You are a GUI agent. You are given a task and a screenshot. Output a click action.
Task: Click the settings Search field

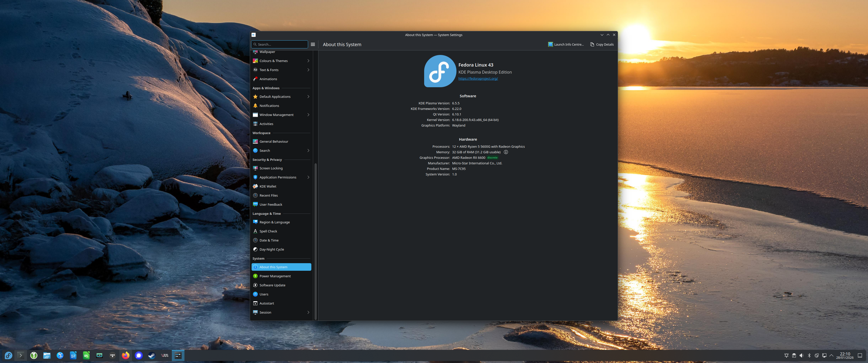pyautogui.click(x=280, y=44)
